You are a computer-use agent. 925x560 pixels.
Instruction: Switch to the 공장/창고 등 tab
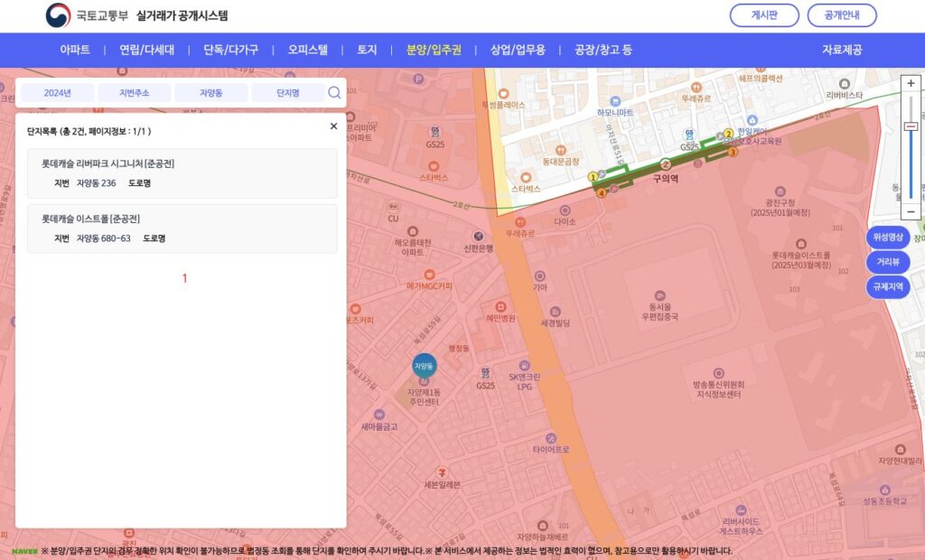point(603,50)
